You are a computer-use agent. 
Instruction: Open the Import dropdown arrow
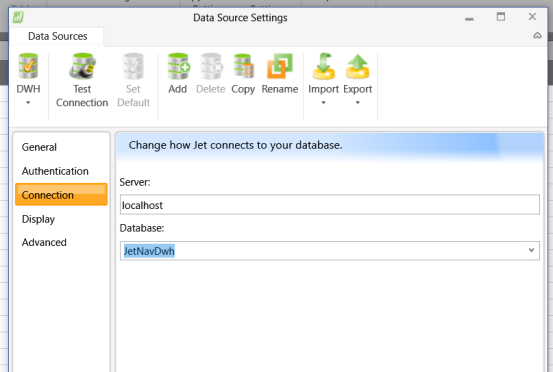tap(323, 103)
